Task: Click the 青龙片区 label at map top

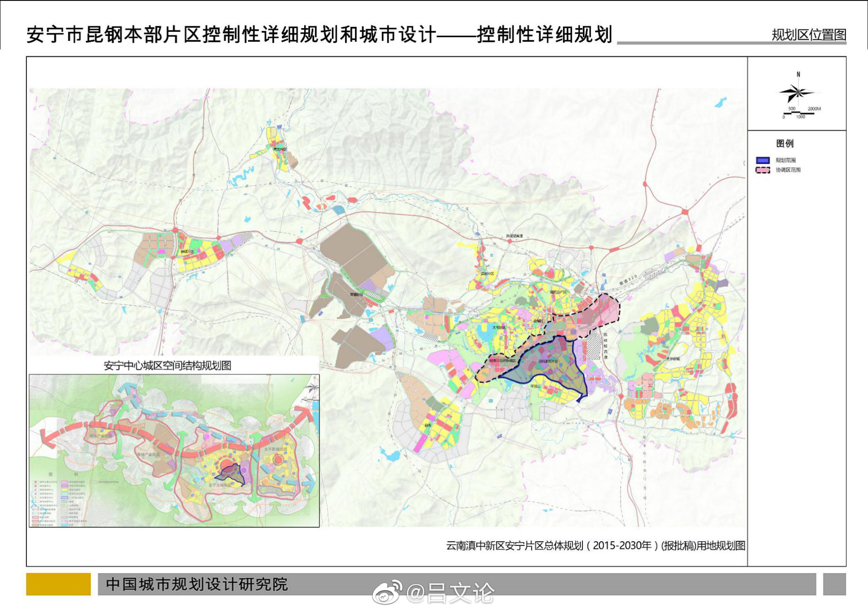Action: coord(280,149)
